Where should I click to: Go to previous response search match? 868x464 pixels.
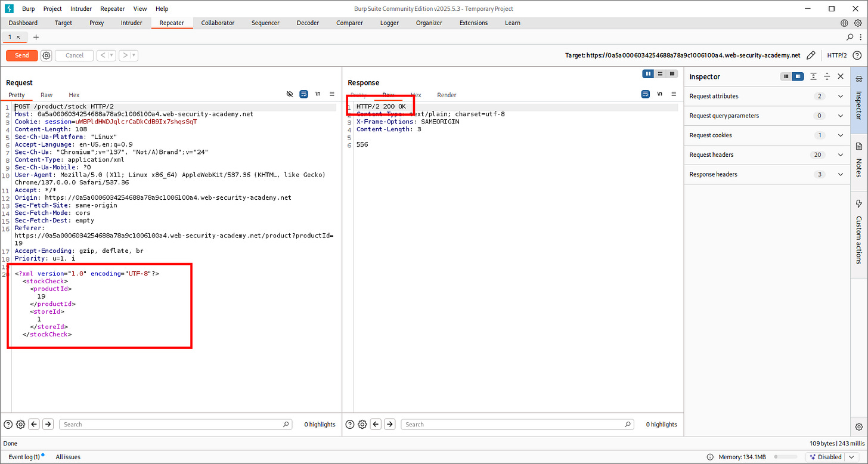[376, 424]
